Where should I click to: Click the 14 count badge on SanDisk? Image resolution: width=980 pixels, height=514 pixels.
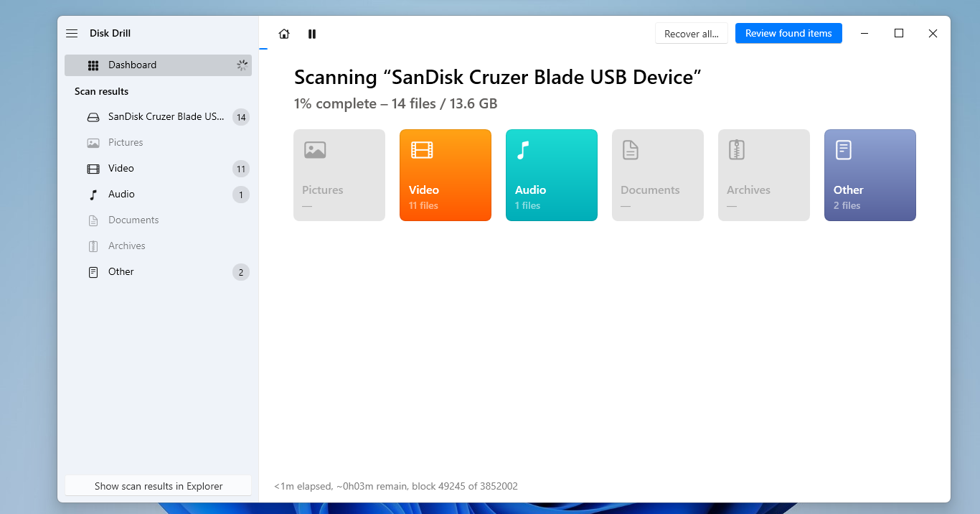pyautogui.click(x=241, y=117)
